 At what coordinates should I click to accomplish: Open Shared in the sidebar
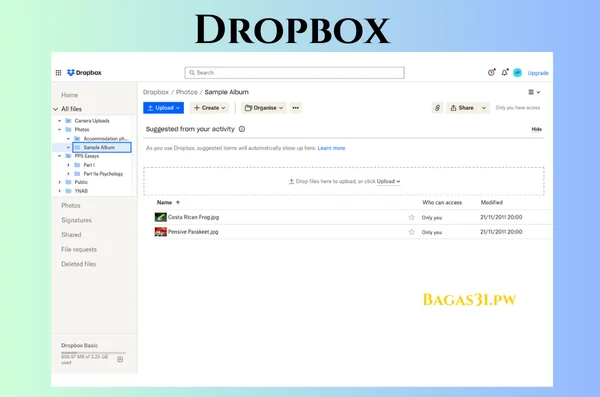coord(71,235)
